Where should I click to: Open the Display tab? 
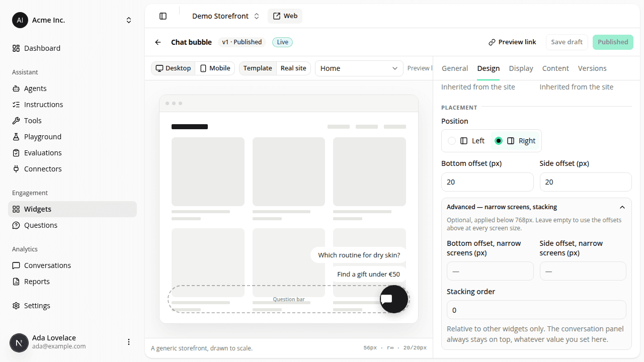521,68
